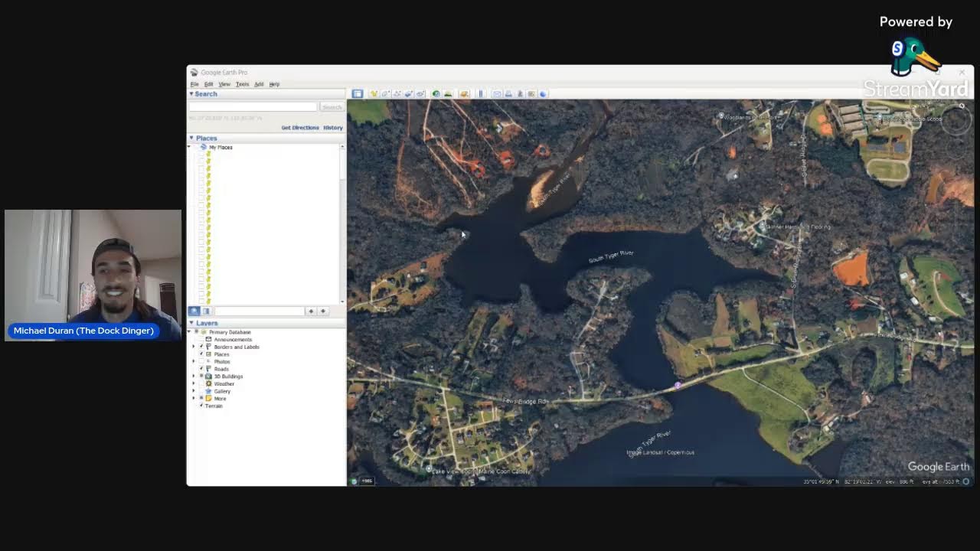The height and width of the screenshot is (551, 980).
Task: Toggle the 3D Buildings layer checkbox
Action: click(x=201, y=377)
